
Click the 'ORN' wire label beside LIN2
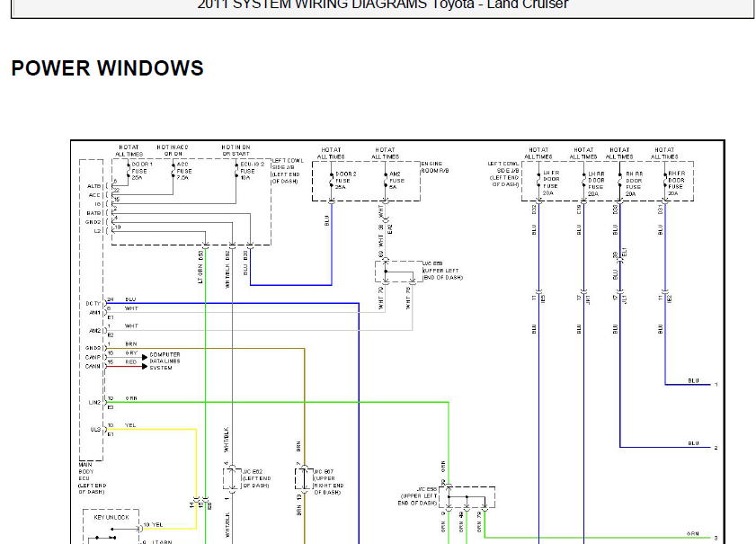[131, 398]
